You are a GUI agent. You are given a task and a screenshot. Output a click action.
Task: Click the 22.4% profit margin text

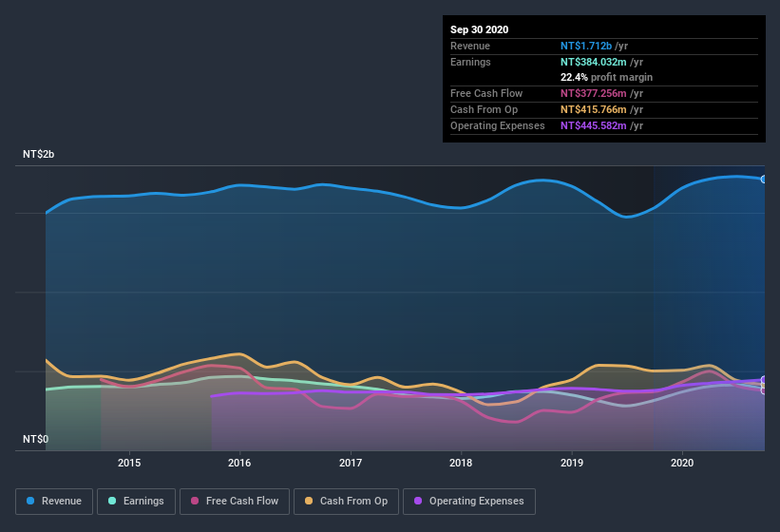click(x=606, y=77)
